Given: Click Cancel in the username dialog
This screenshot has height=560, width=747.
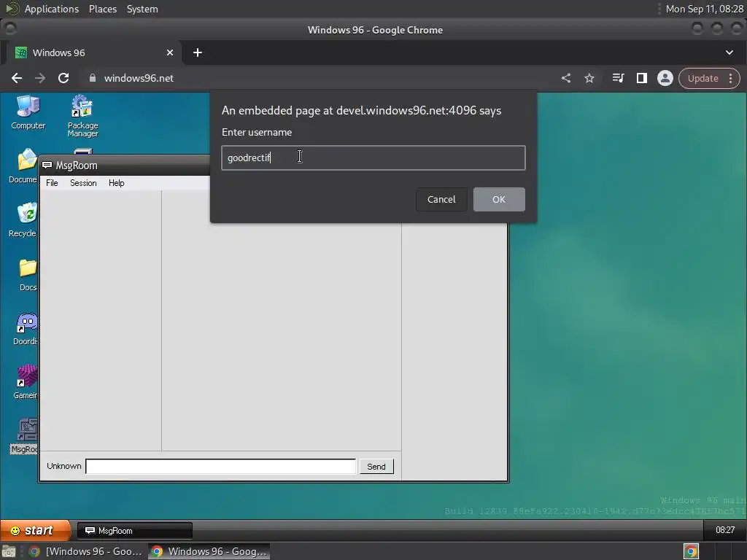Looking at the screenshot, I should pos(441,199).
